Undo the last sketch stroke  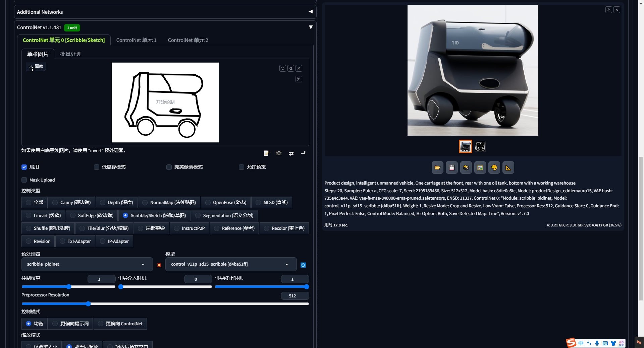pyautogui.click(x=282, y=68)
